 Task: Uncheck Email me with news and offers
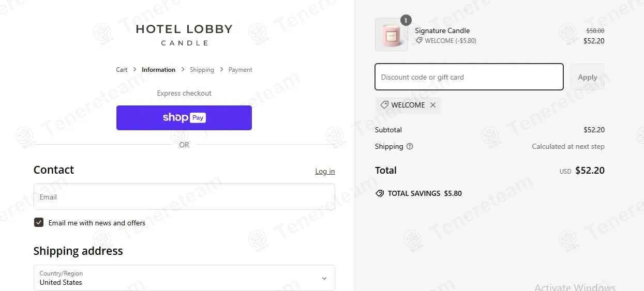click(39, 223)
